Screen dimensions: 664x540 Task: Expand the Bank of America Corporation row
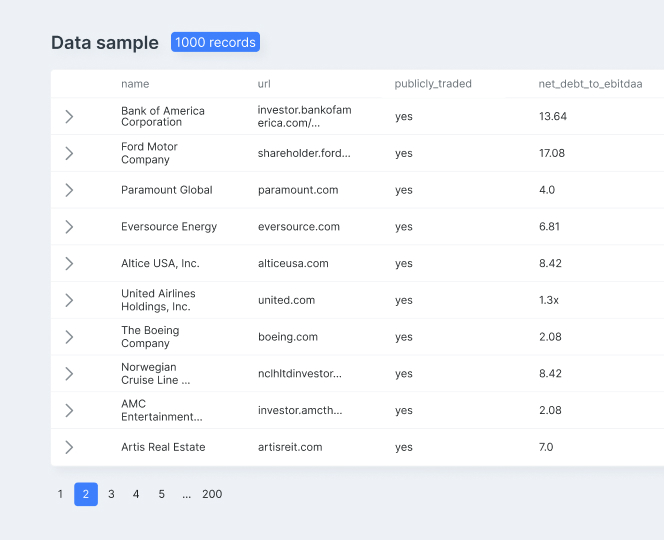(69, 116)
